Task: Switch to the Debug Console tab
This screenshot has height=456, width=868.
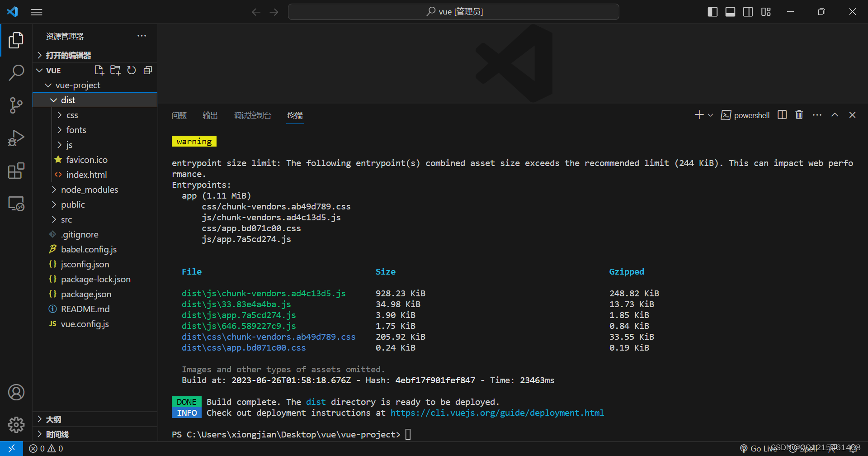Action: [x=253, y=115]
